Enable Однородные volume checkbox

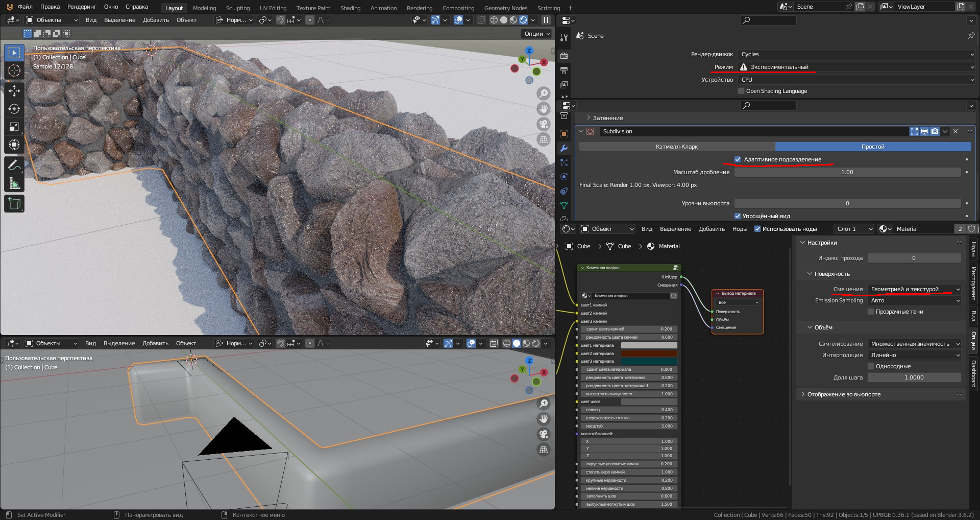tap(871, 366)
